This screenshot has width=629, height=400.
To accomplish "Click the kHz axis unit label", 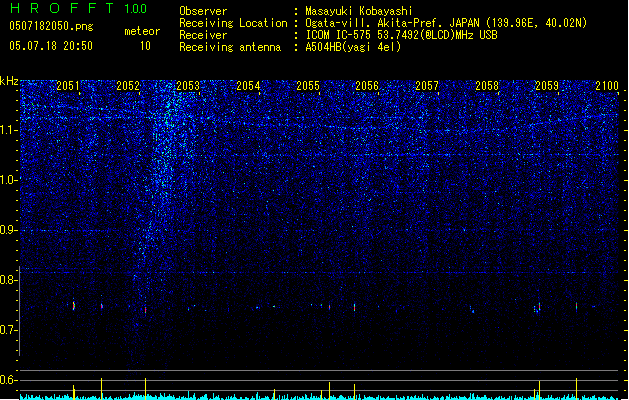I will pos(9,81).
